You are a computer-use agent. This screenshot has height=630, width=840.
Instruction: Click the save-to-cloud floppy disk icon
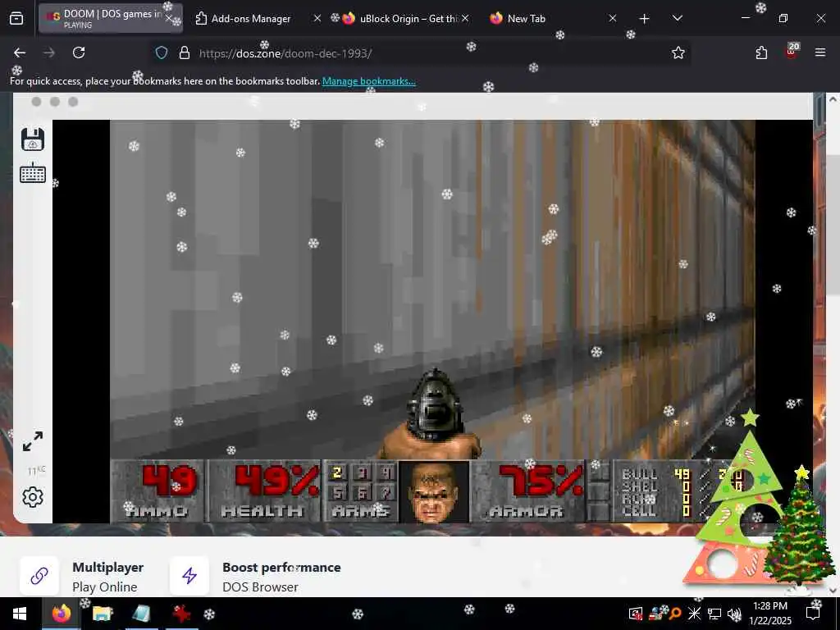click(33, 139)
